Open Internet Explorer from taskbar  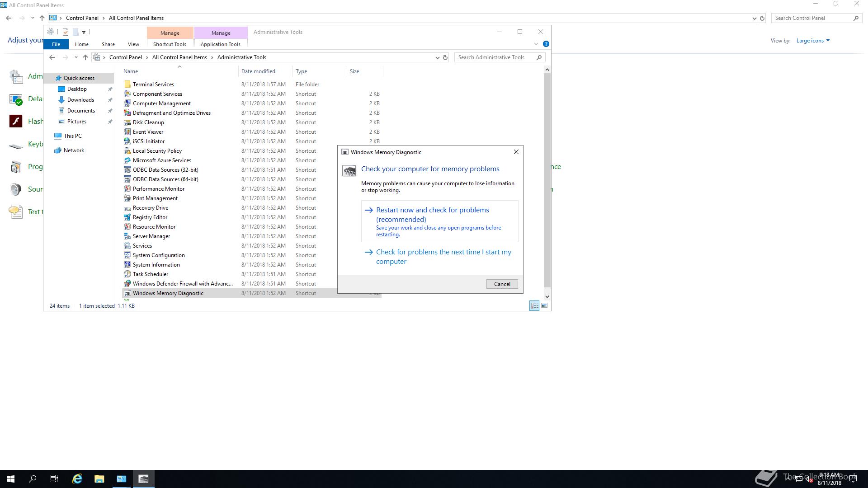77,479
